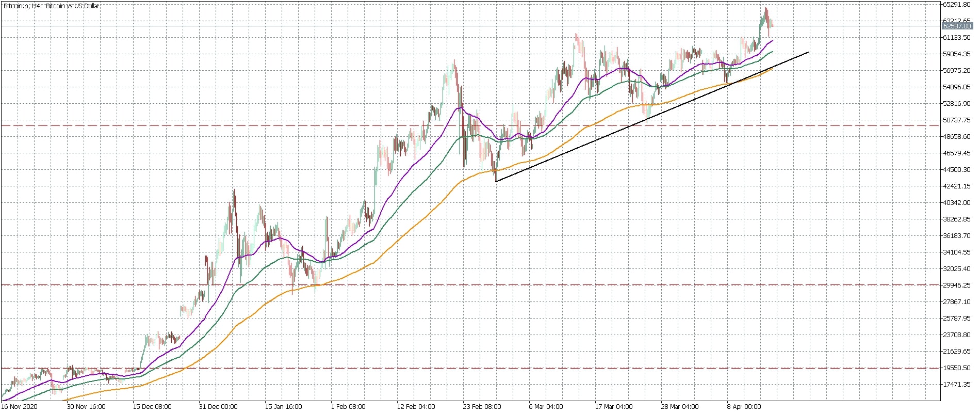Image resolution: width=980 pixels, height=413 pixels.
Task: Click the 46579.45 price axis label
Action: click(x=957, y=153)
